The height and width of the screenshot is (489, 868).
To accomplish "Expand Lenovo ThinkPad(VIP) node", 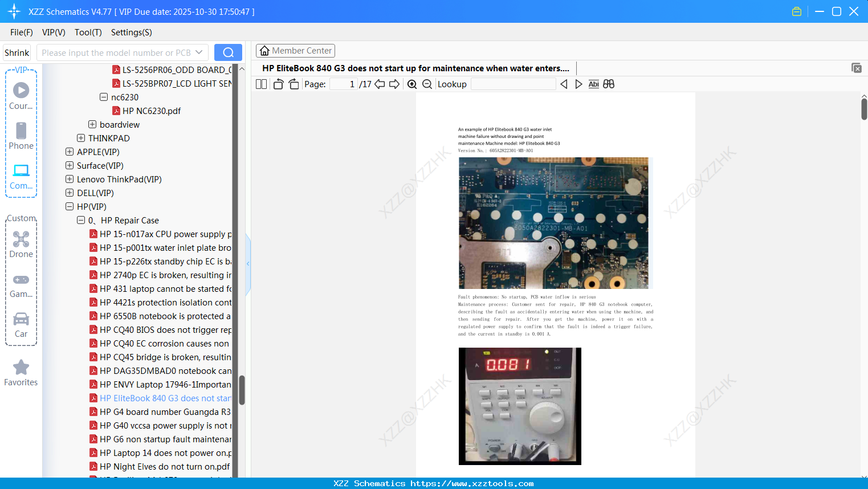I will (70, 180).
